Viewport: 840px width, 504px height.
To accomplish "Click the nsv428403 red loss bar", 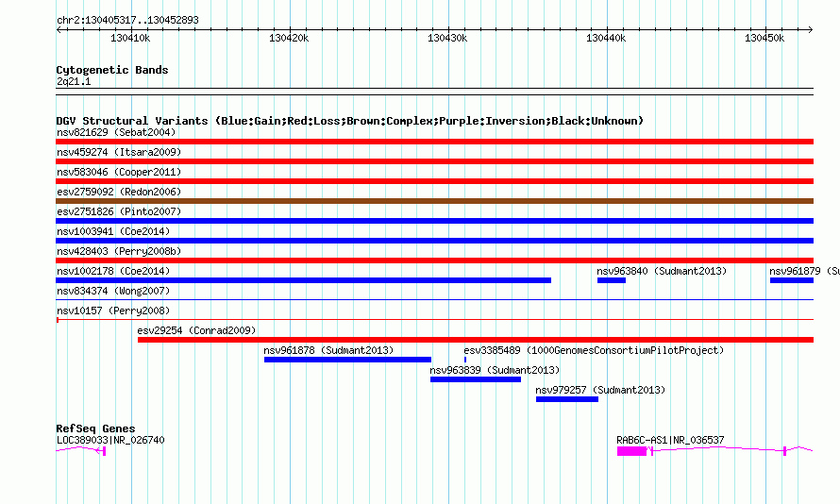I will coord(434,260).
